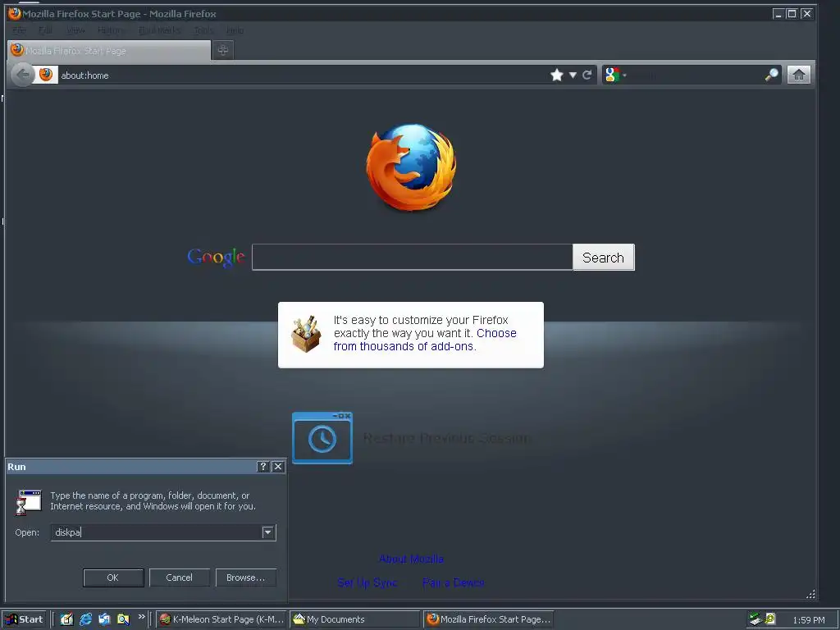Click OK in the Run dialog
Viewport: 840px width, 630px height.
point(113,577)
